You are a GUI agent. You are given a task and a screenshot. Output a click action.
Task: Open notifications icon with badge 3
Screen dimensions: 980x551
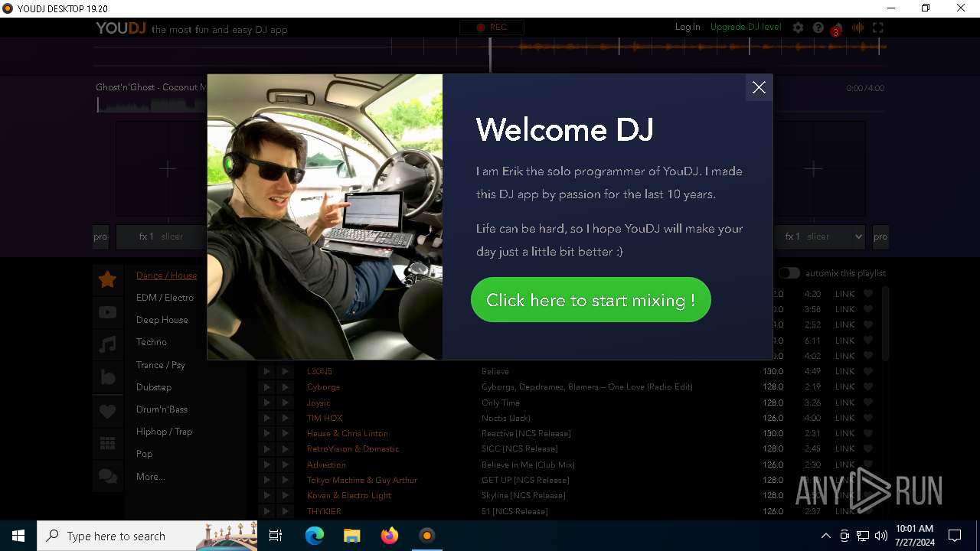coord(838,28)
